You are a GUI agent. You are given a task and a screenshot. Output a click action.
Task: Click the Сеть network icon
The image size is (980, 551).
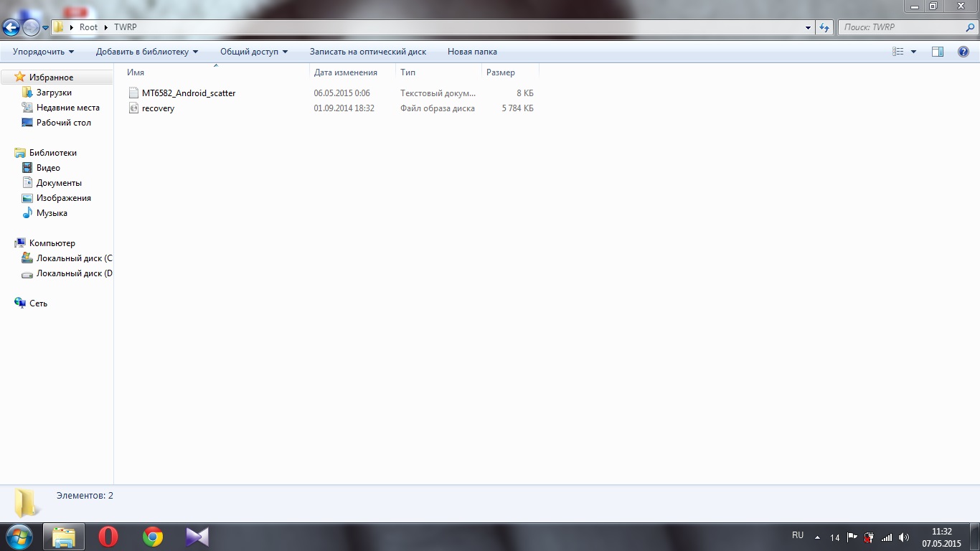coord(20,303)
